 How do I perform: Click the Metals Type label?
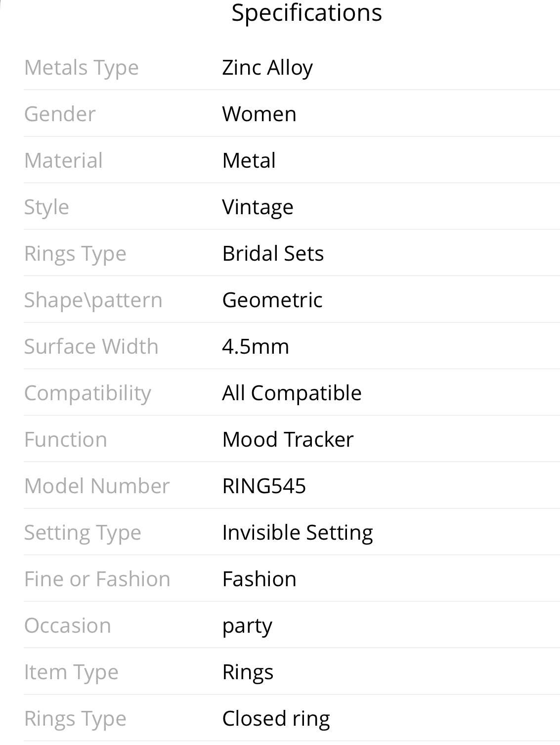click(82, 68)
